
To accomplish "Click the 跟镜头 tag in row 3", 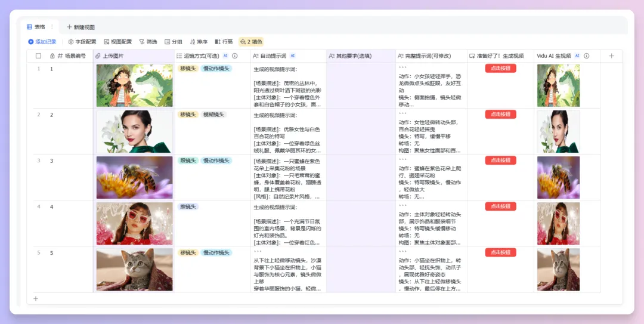I will coord(188,161).
